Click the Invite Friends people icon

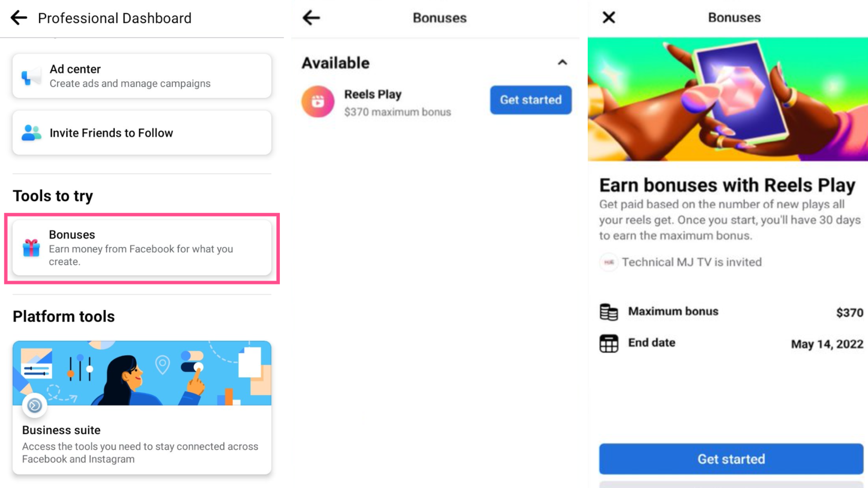tap(31, 133)
